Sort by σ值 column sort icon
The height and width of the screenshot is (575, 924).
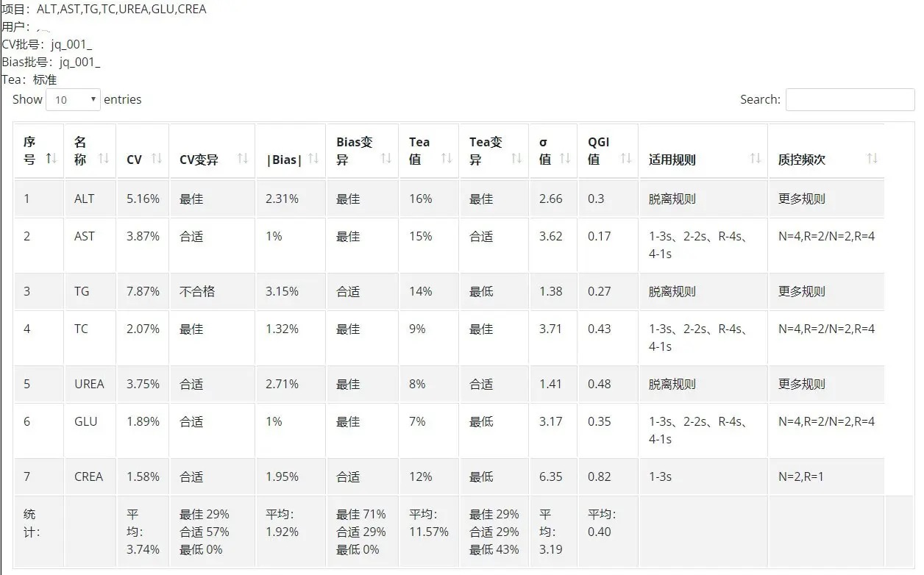tap(565, 158)
